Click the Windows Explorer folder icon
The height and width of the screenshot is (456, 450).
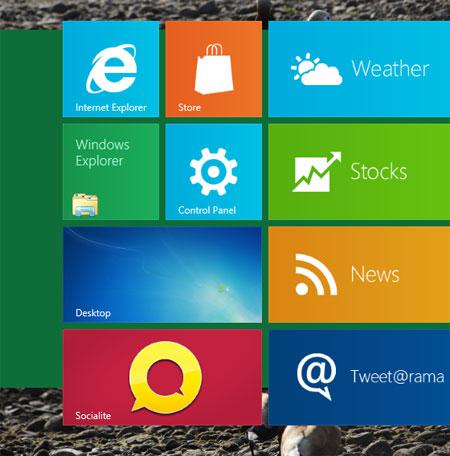pyautogui.click(x=85, y=205)
